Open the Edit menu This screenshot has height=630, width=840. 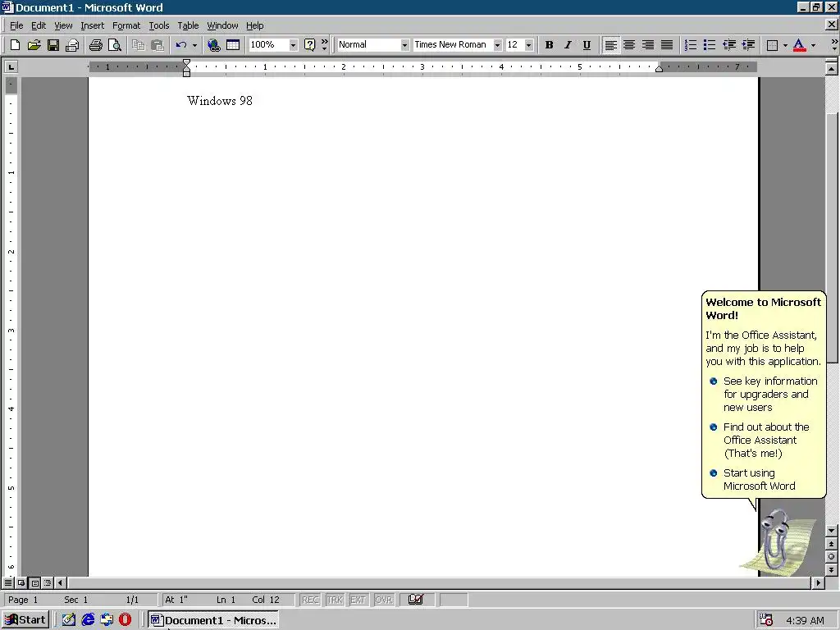point(38,25)
